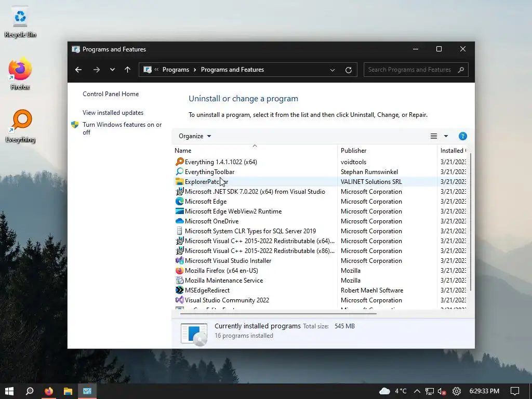Sort by the Installed On column header
This screenshot has width=532, height=399.
[453, 150]
